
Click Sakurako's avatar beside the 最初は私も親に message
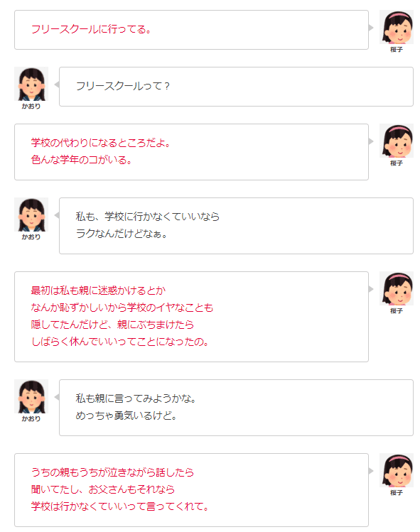[397, 288]
